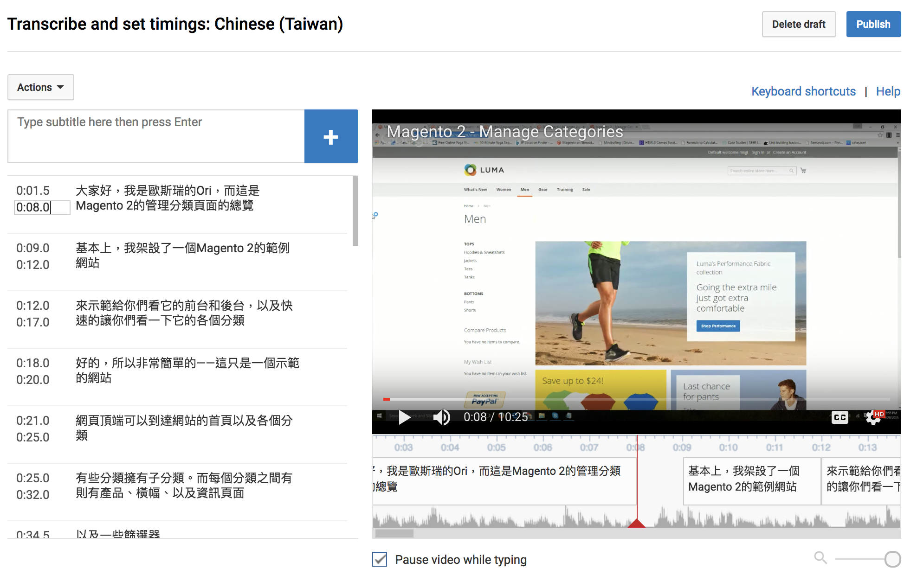The width and height of the screenshot is (917, 588).
Task: Click the horizontal timeline scrollbar thumb
Action: coord(394,533)
